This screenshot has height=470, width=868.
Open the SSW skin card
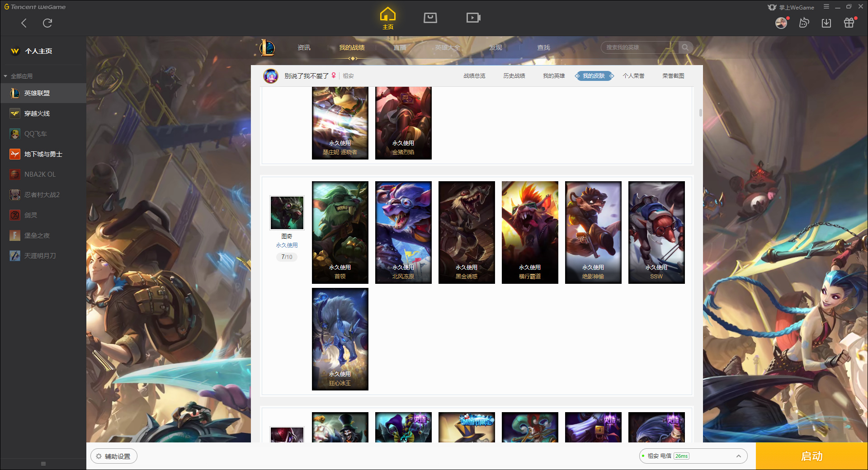(x=656, y=232)
